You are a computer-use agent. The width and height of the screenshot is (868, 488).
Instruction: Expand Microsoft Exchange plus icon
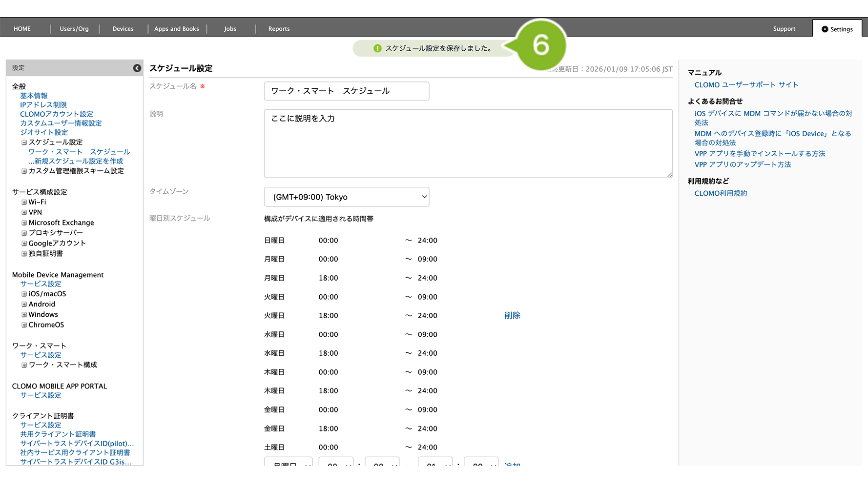click(24, 223)
